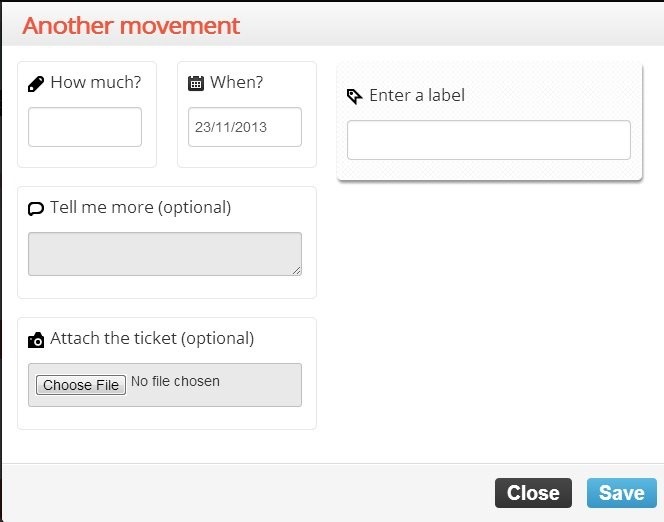Click the camera icon beside Attach the ticket

[x=36, y=340]
